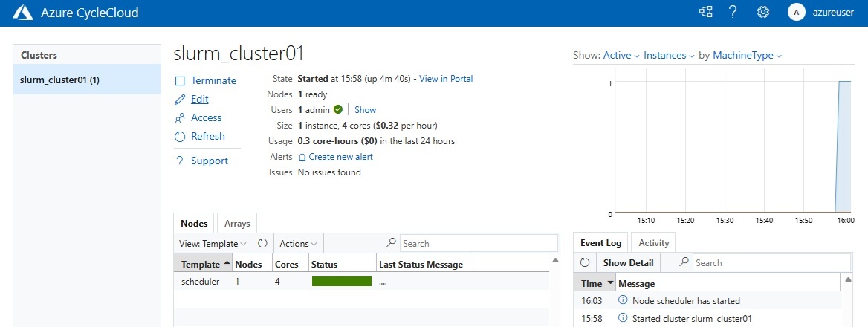Click the circular Refresh cluster icon

click(180, 137)
